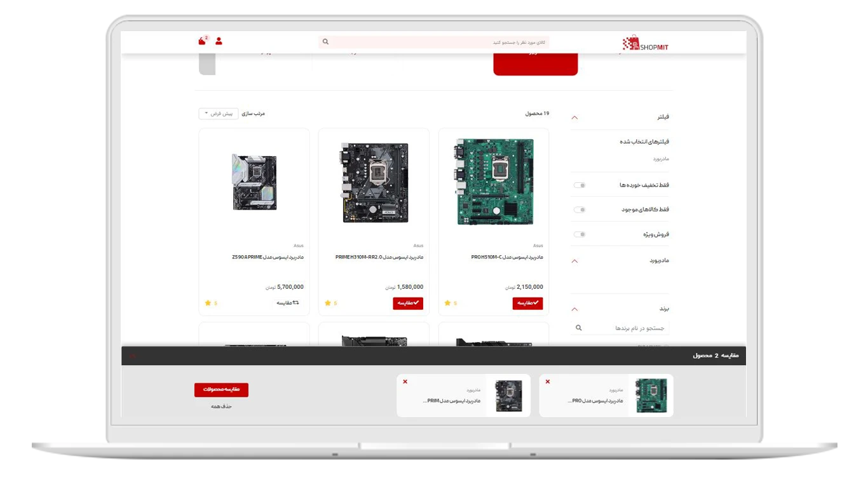Click the PRO thumbnail in compare bar

pyautogui.click(x=651, y=395)
